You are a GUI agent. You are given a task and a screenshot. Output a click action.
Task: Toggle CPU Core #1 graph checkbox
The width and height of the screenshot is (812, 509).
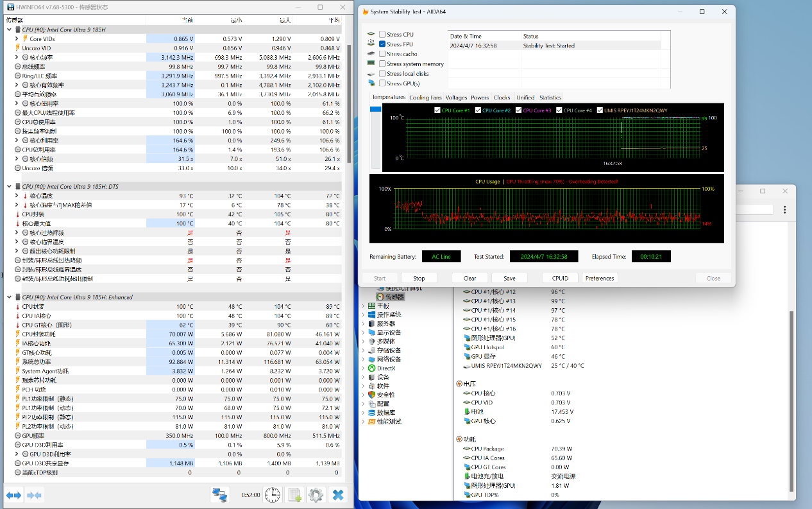[437, 110]
